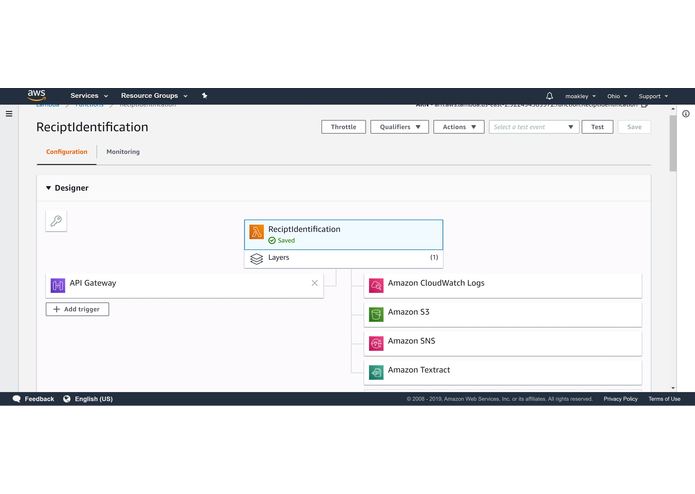
Task: Select the Amazon S3 resource
Action: (503, 315)
